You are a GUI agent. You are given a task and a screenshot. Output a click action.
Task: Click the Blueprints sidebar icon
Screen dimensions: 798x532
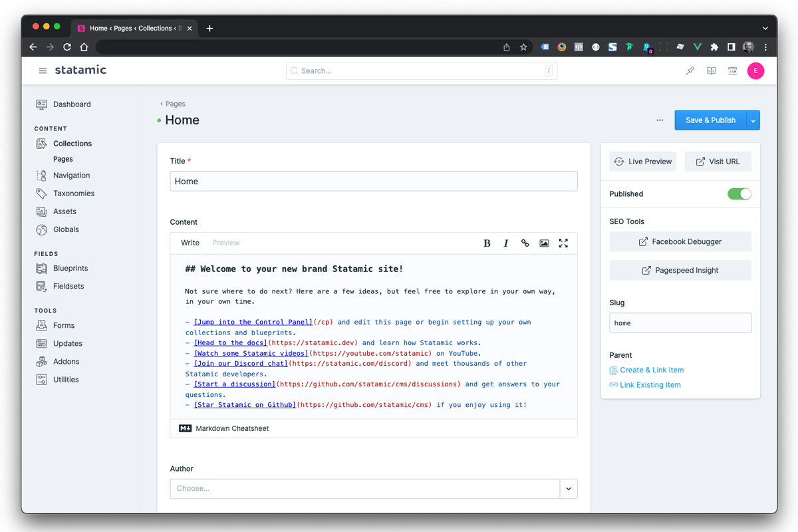click(x=41, y=268)
